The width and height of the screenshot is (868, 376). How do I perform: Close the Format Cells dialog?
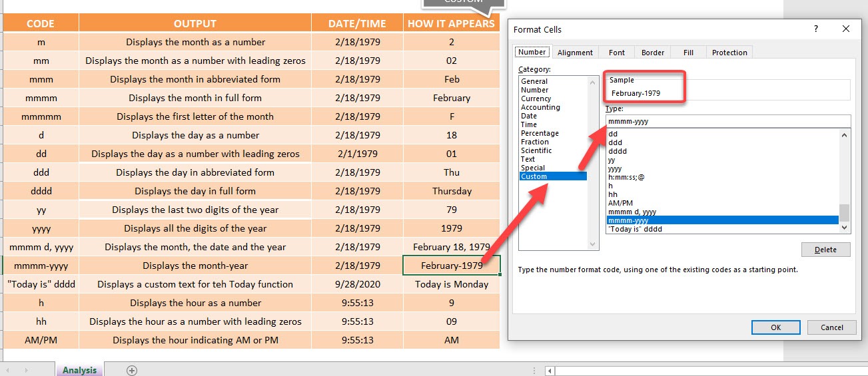(846, 29)
